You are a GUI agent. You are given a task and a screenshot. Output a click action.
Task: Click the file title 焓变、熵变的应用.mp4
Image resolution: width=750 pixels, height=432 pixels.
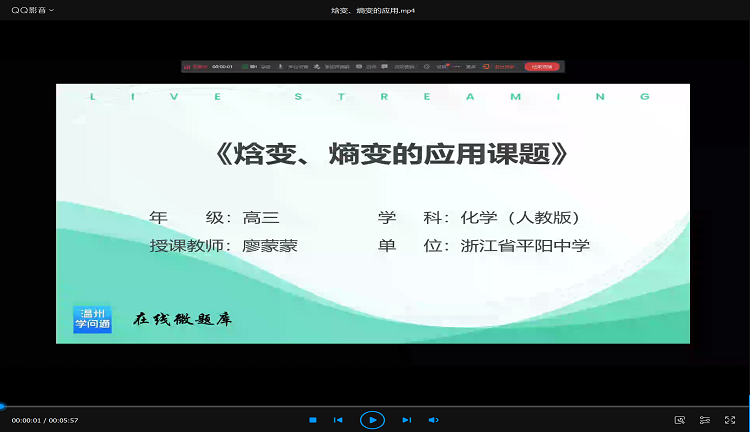(373, 10)
